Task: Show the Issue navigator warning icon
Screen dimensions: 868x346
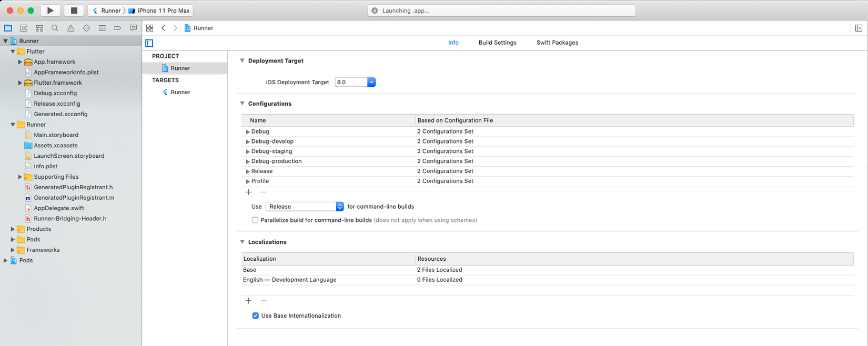Action: pos(70,28)
